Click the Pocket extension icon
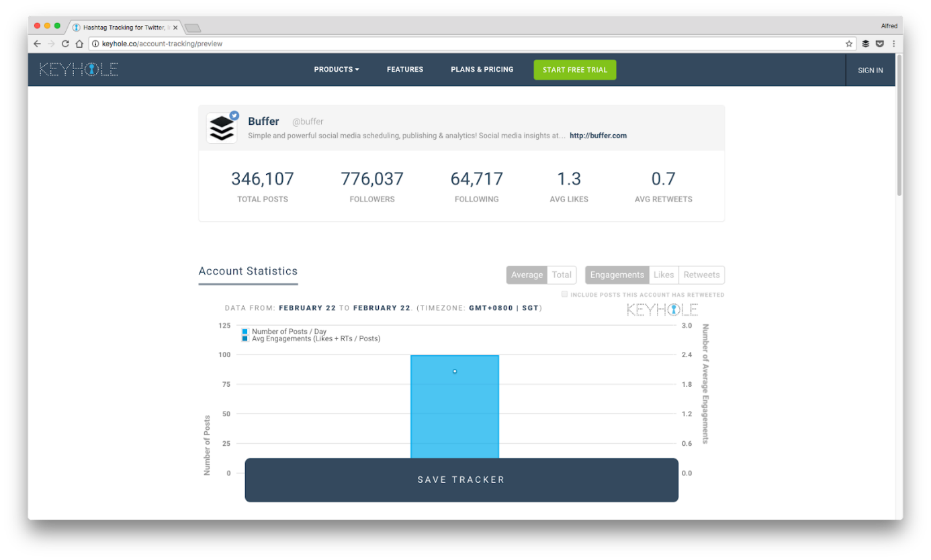931x560 pixels. click(879, 44)
